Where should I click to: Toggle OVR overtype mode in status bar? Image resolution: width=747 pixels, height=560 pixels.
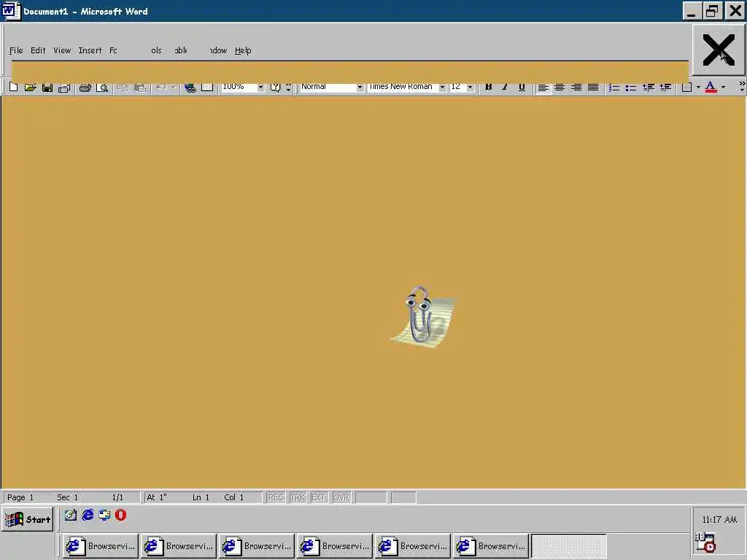[x=341, y=497]
